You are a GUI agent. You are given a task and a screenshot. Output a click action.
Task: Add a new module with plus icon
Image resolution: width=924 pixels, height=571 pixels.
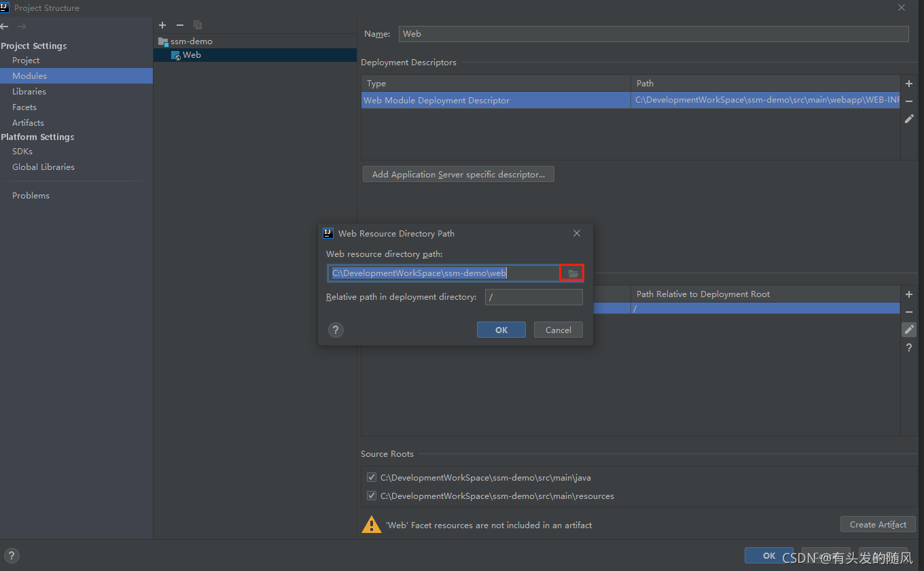click(162, 25)
